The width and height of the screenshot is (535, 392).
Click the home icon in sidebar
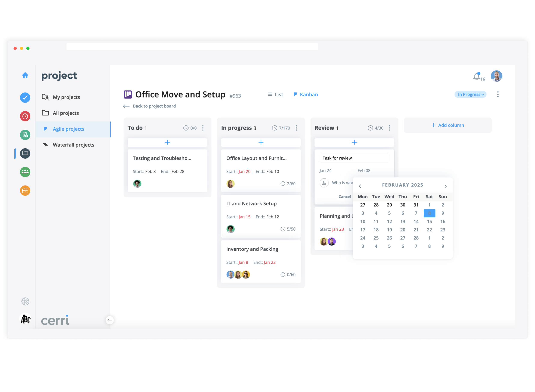[x=25, y=75]
